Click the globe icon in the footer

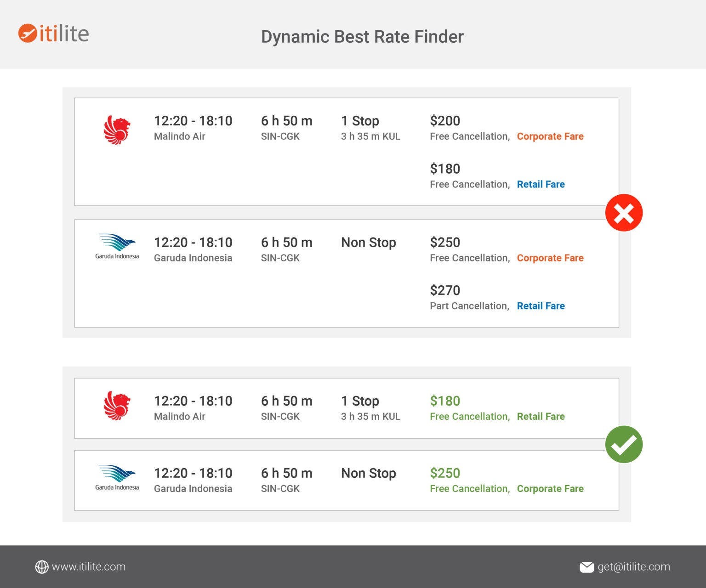point(41,566)
